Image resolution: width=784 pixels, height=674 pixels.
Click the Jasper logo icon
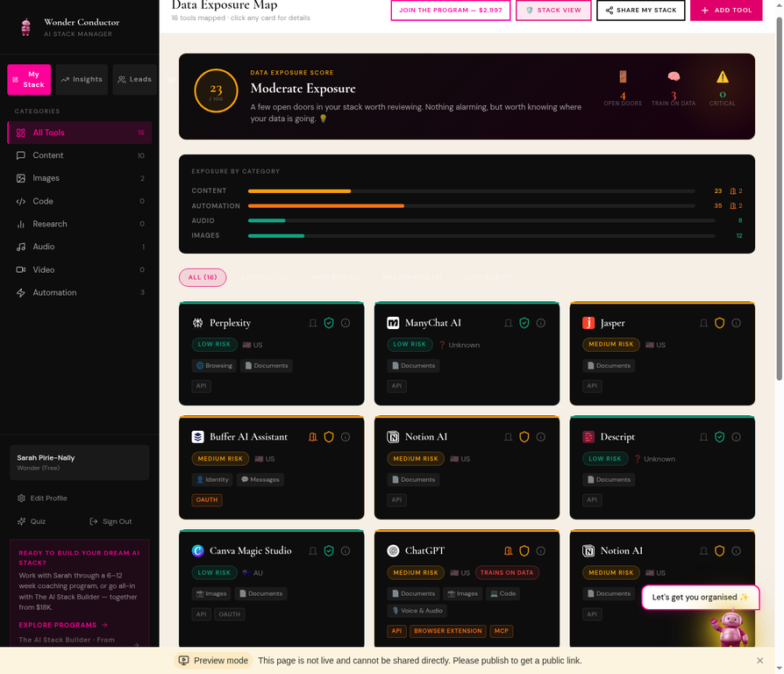(588, 323)
